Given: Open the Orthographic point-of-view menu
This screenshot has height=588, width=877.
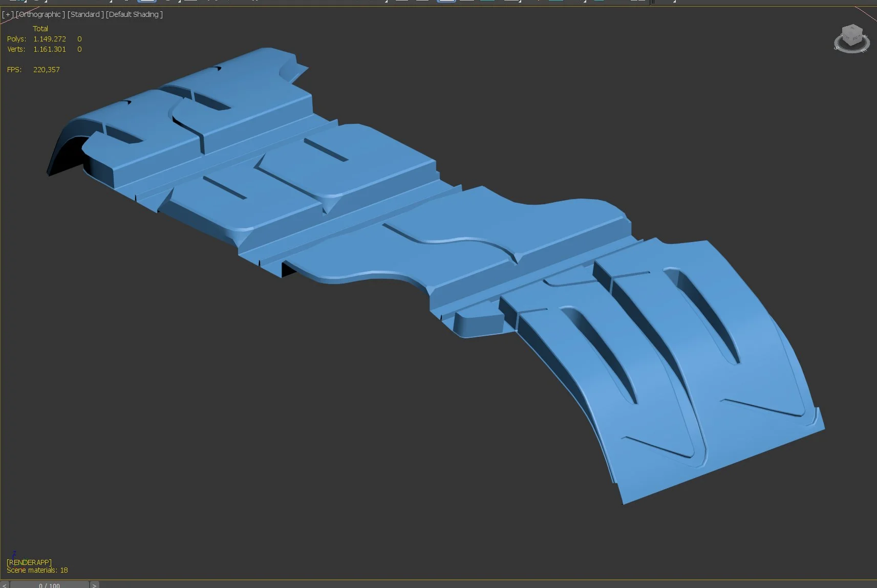Looking at the screenshot, I should point(39,14).
